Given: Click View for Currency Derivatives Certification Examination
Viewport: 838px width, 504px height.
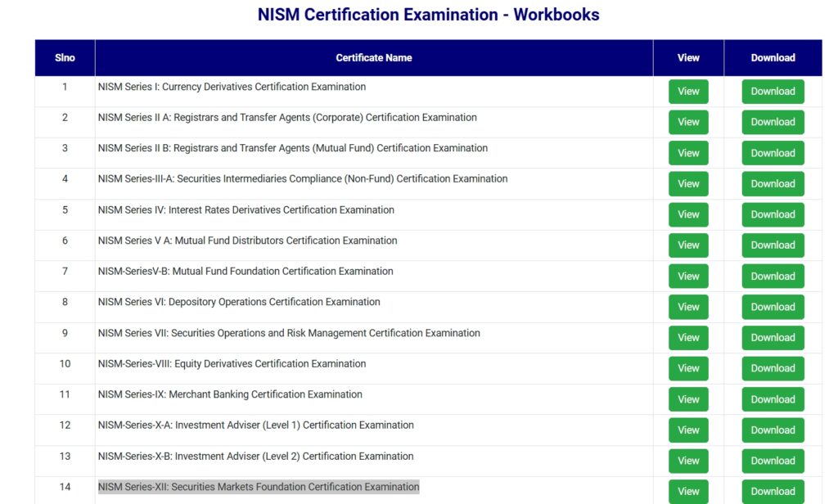Looking at the screenshot, I should pyautogui.click(x=688, y=92).
